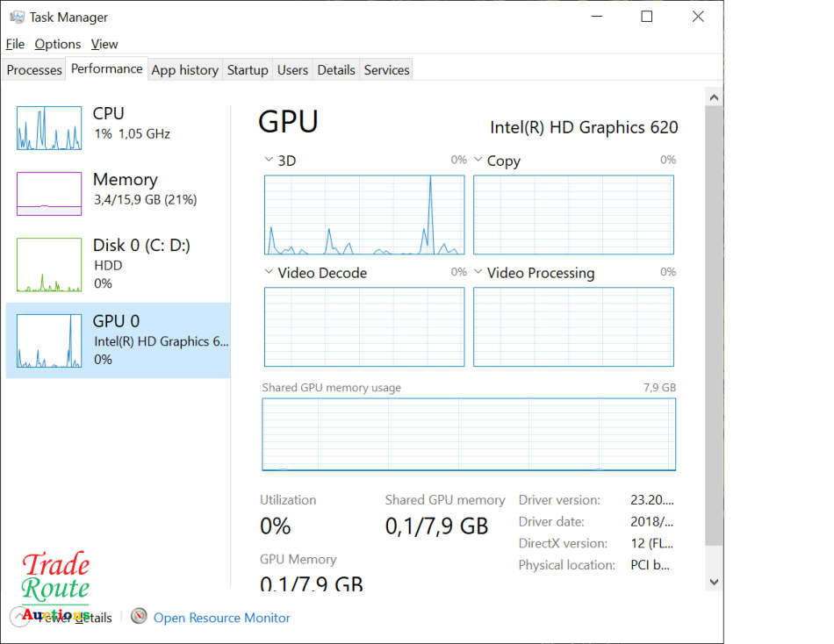Select the Disk 0 graph thumbnail
This screenshot has height=644, width=834.
(49, 264)
